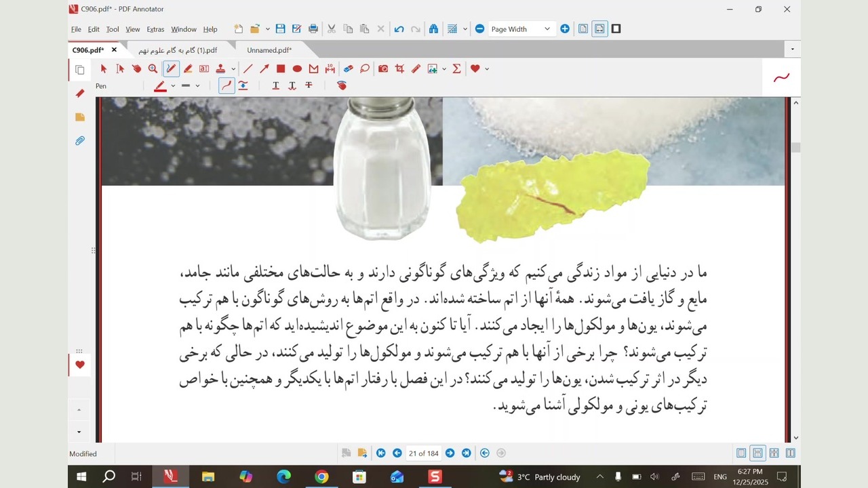The height and width of the screenshot is (488, 868).
Task: Choose the Lasso selection tool
Action: point(365,68)
